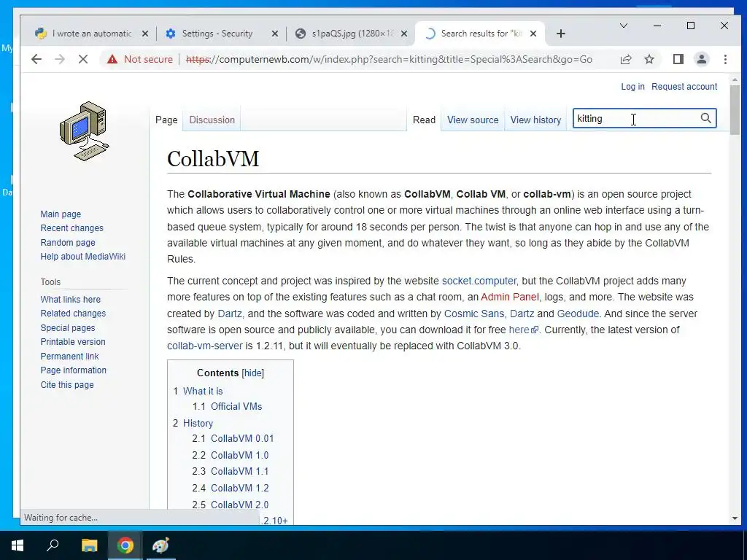Click the wiki search magnifier icon

point(705,118)
